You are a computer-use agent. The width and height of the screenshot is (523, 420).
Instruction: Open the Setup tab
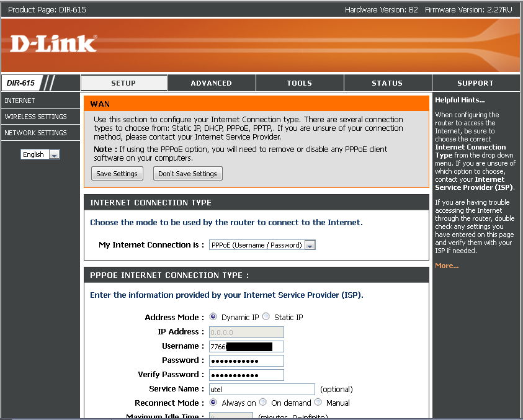(x=123, y=83)
